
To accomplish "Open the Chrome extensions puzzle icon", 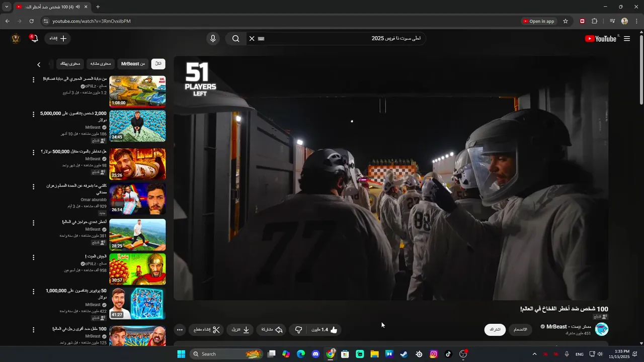I will click(595, 21).
